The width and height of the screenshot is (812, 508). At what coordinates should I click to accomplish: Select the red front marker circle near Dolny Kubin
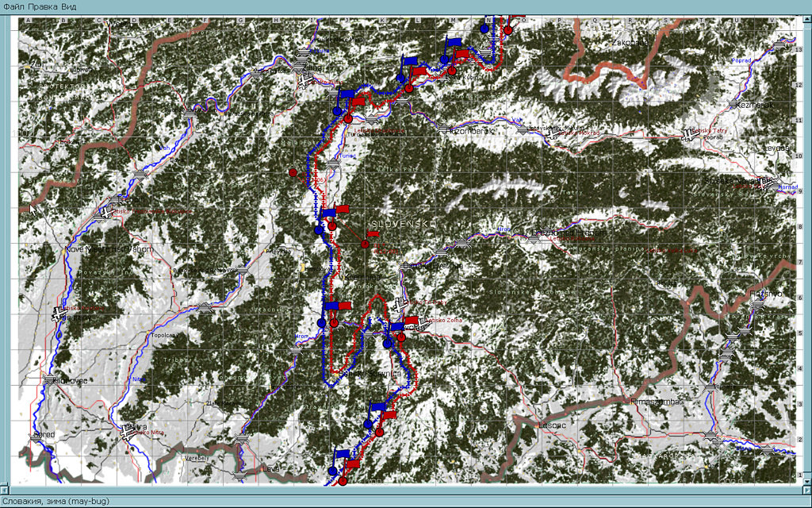pyautogui.click(x=452, y=71)
